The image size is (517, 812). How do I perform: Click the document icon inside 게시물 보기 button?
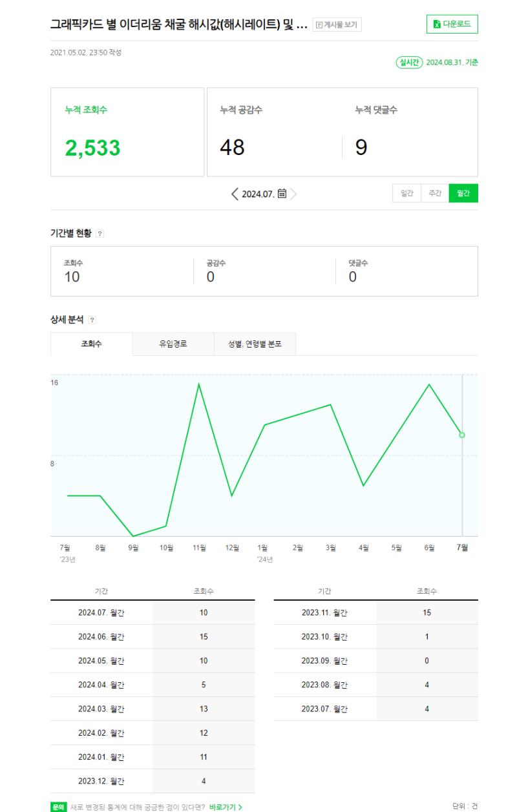(x=319, y=25)
